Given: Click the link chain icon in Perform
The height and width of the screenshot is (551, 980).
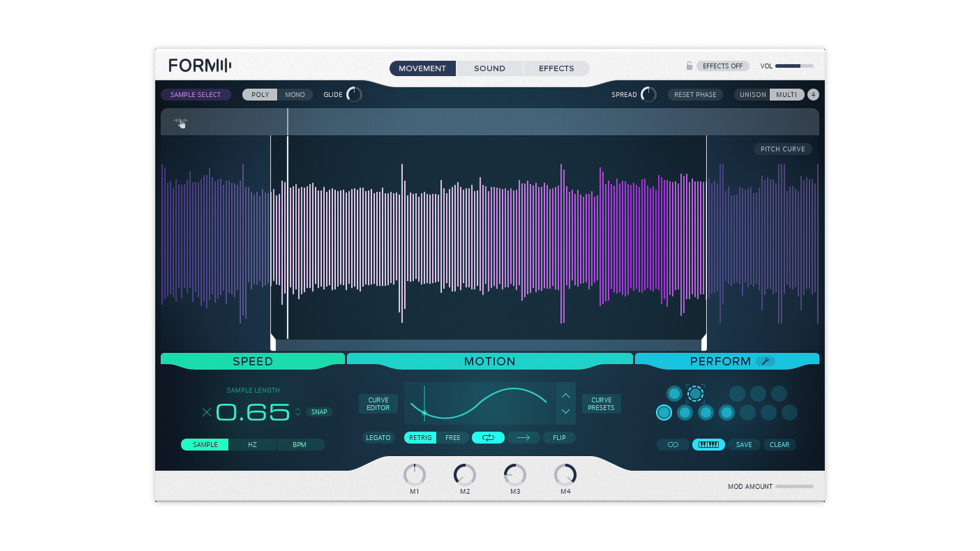Looking at the screenshot, I should tap(673, 445).
